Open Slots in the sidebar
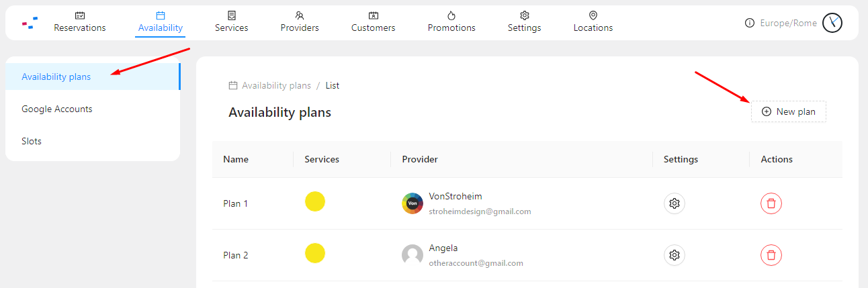The image size is (868, 288). 93,141
